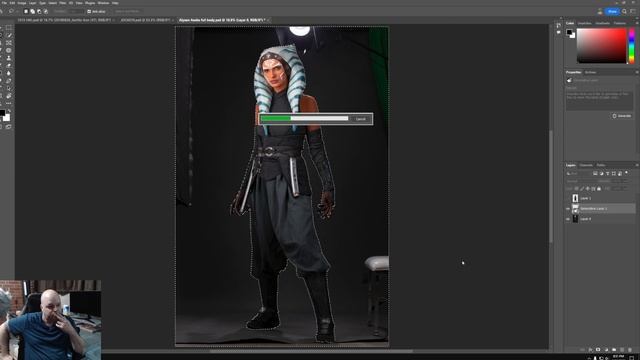Select the Eraser tool
This screenshot has width=640, height=360.
[9, 66]
